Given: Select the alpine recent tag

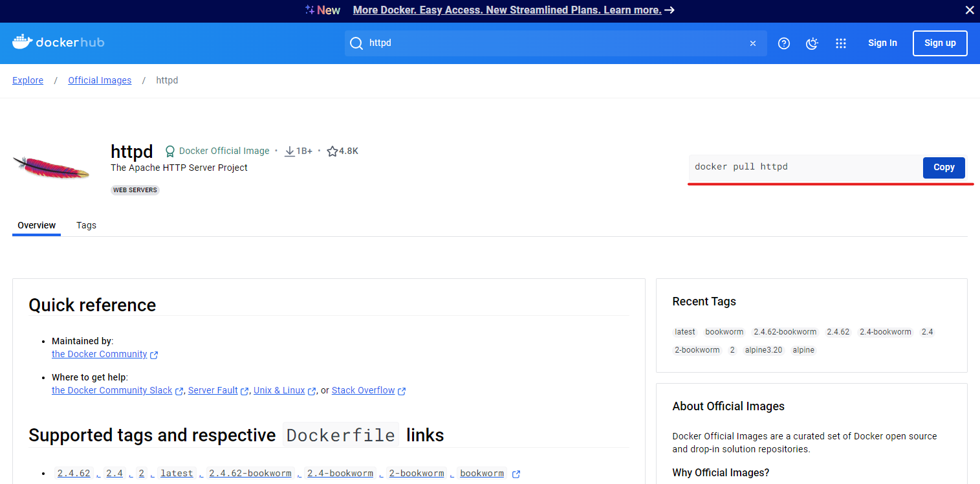Looking at the screenshot, I should [803, 350].
